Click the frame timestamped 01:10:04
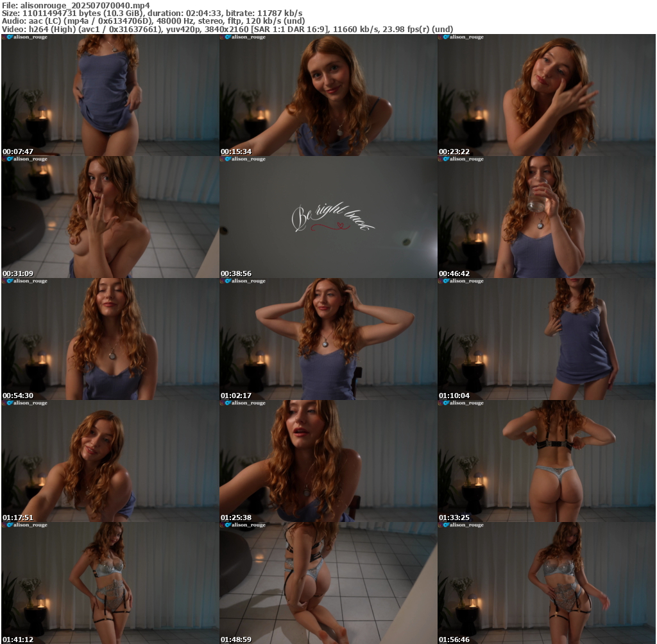Image resolution: width=657 pixels, height=644 pixels. pos(546,339)
